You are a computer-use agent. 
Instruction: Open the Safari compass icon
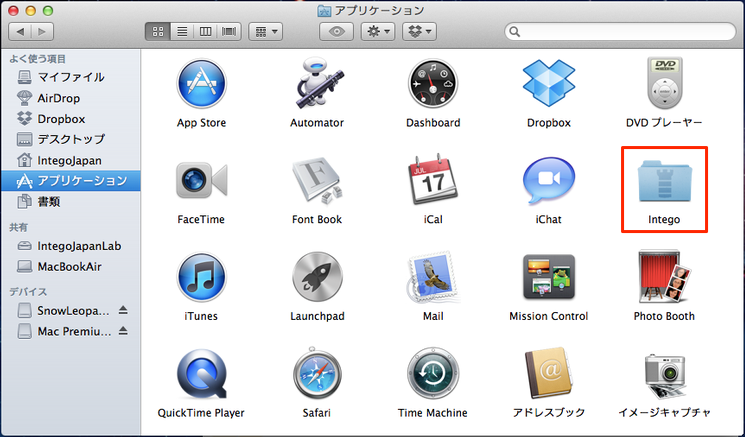[317, 374]
